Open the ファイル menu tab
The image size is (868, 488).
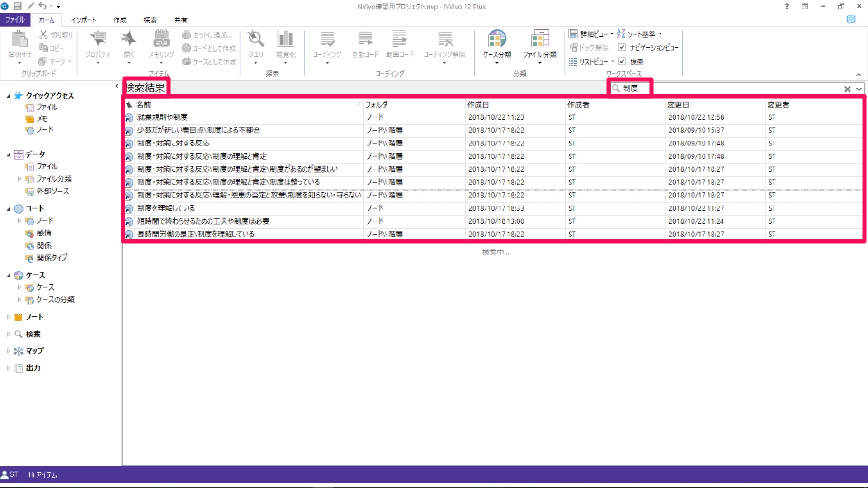tap(15, 20)
